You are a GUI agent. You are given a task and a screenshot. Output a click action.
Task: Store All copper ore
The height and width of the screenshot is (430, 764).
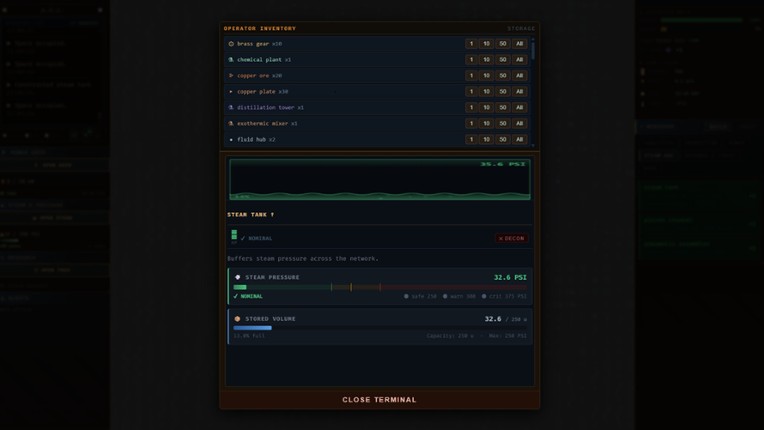519,75
